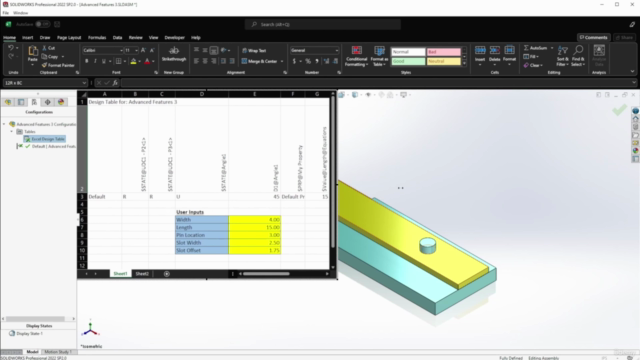
Task: Toggle Wrap Text
Action: pos(254,51)
